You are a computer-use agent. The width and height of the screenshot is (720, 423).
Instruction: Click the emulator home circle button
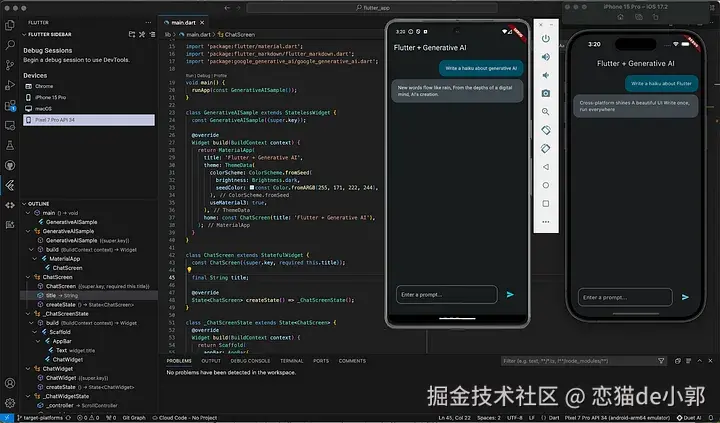click(546, 185)
